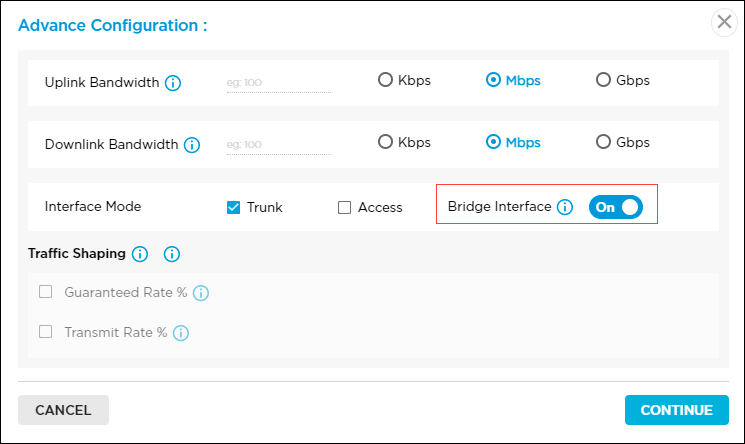745x444 pixels.
Task: Toggle the Bridge Interface switch off
Action: 616,207
